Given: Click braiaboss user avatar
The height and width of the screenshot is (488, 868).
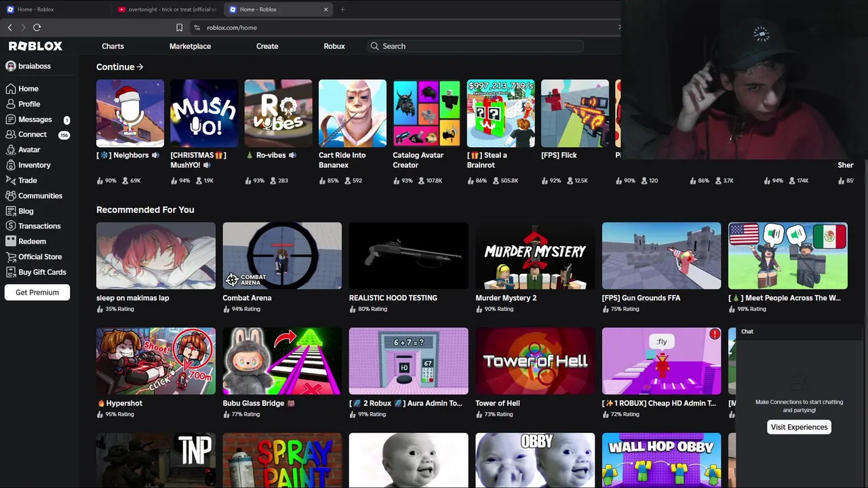Looking at the screenshot, I should coord(11,66).
